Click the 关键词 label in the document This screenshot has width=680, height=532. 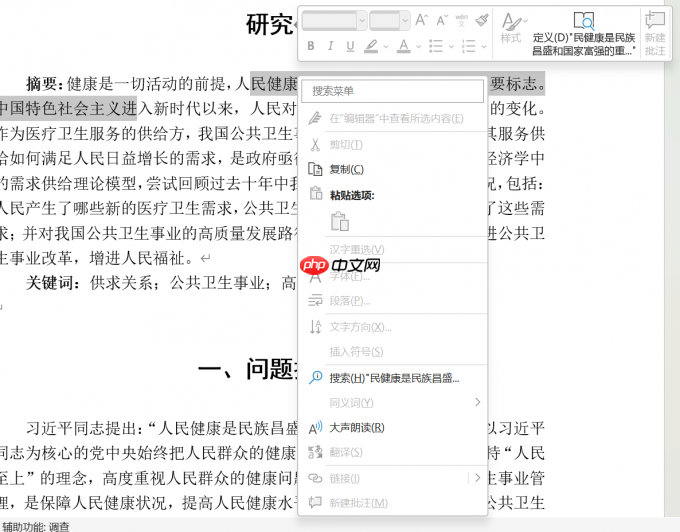pyautogui.click(x=49, y=283)
